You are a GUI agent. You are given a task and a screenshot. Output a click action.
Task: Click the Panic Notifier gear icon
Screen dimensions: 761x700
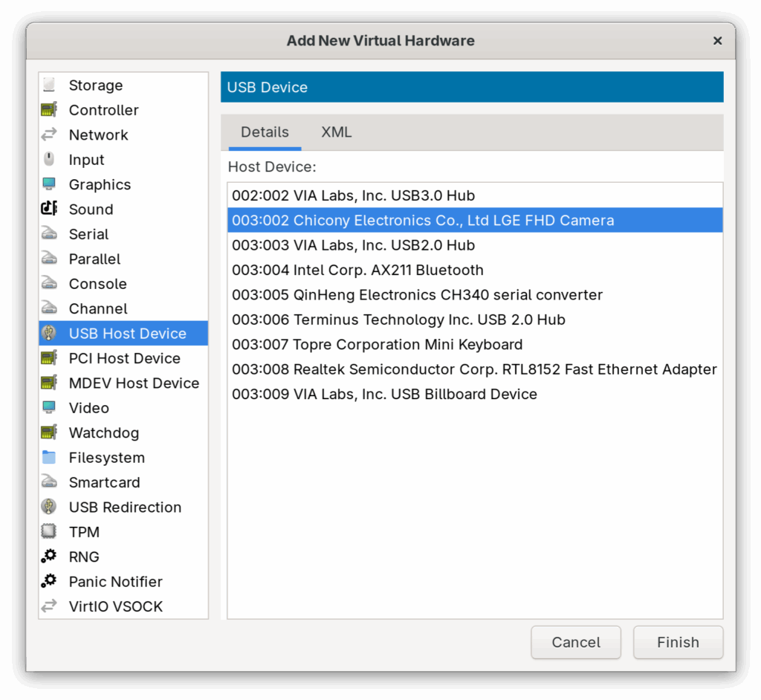point(49,581)
